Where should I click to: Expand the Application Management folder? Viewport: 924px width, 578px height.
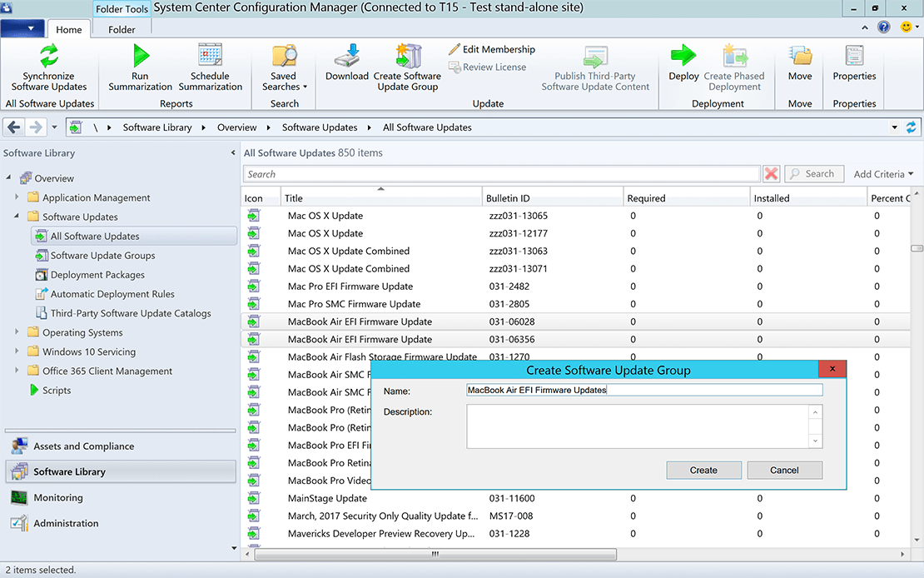click(17, 197)
